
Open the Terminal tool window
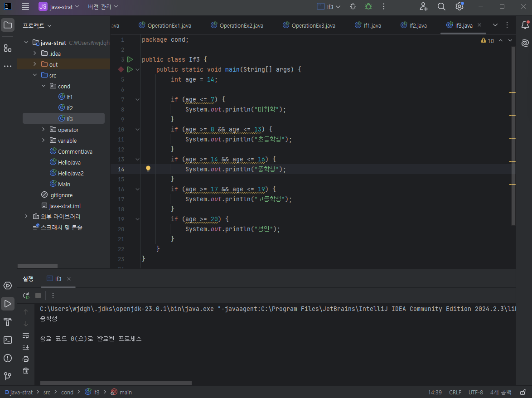pos(8,340)
